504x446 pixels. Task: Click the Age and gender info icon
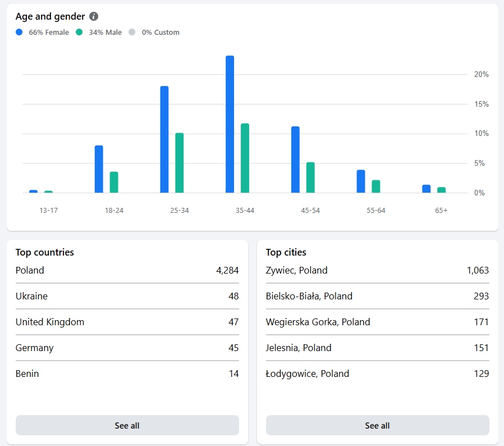click(94, 17)
